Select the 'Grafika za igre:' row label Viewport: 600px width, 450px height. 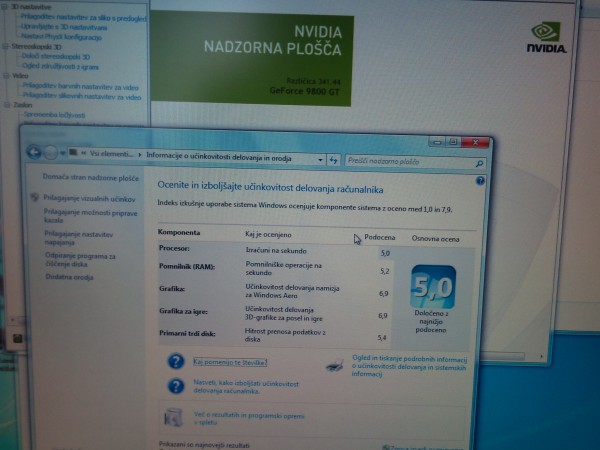[183, 311]
